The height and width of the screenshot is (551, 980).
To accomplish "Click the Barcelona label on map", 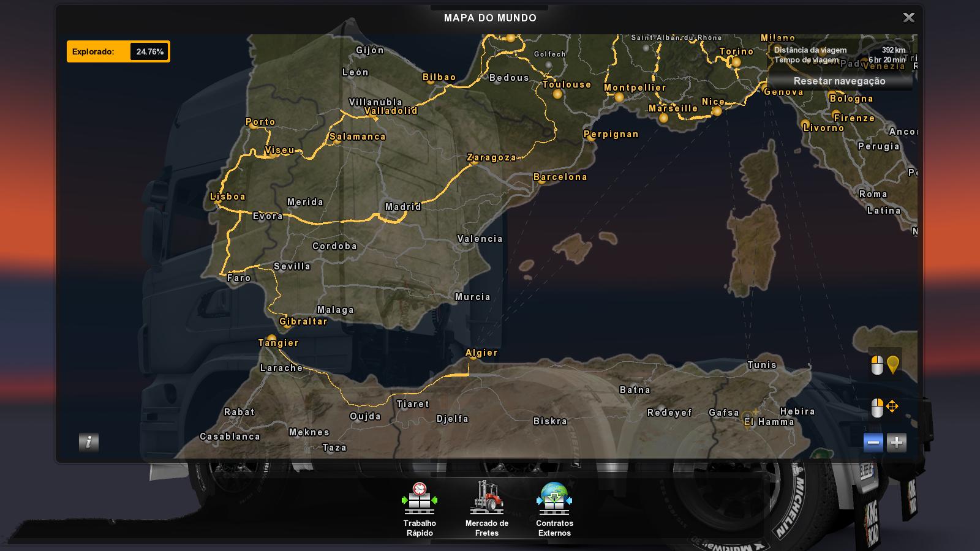I will click(560, 177).
